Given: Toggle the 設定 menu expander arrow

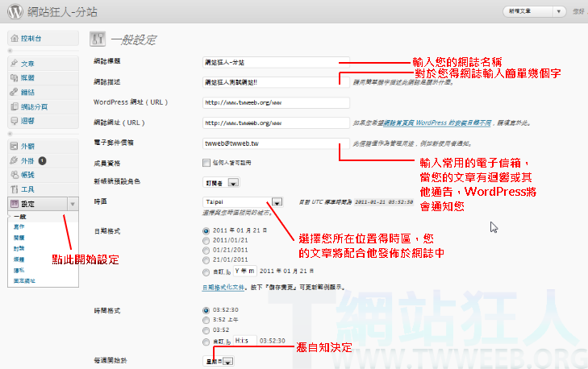Looking at the screenshot, I should point(73,204).
